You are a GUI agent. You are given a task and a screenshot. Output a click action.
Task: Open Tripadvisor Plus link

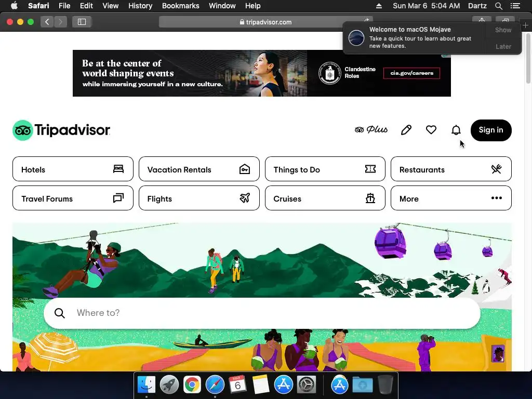371,129
